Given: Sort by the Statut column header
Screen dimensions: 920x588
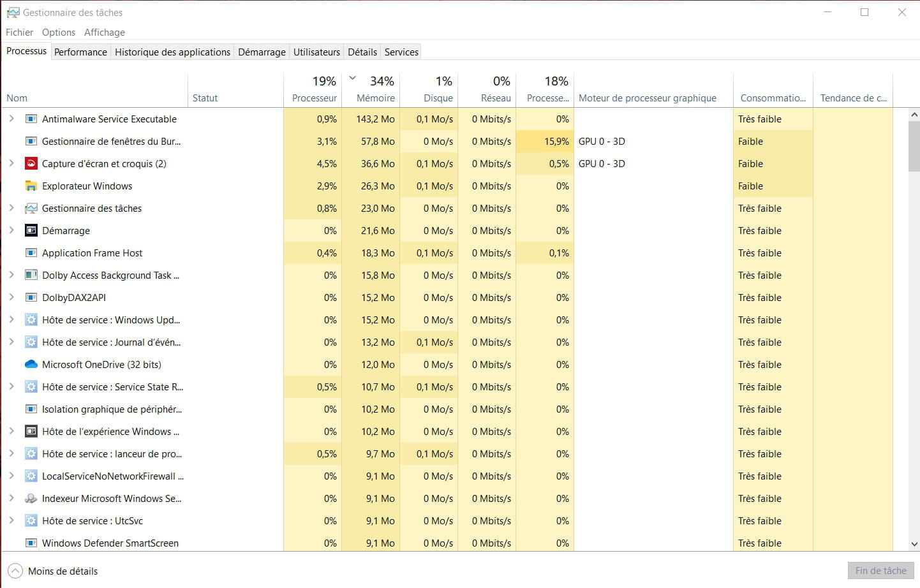Looking at the screenshot, I should 235,90.
